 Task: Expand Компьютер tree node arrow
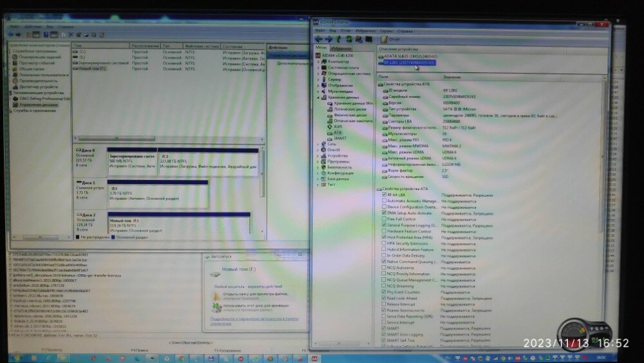318,62
